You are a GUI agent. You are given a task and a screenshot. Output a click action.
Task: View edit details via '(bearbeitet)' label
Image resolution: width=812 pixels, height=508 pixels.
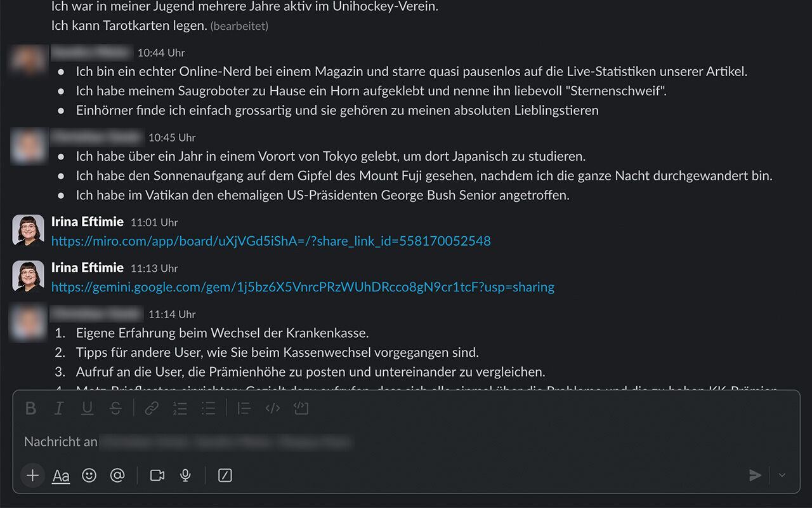pos(239,26)
